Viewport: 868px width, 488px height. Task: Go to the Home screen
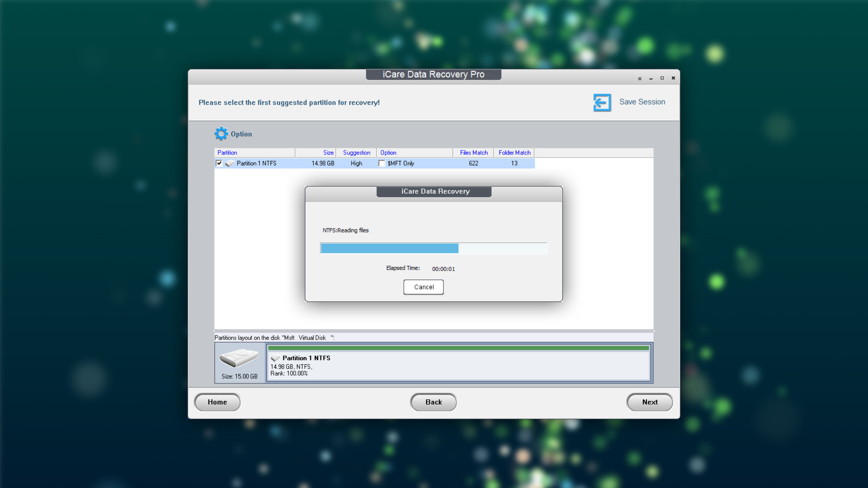pyautogui.click(x=217, y=402)
